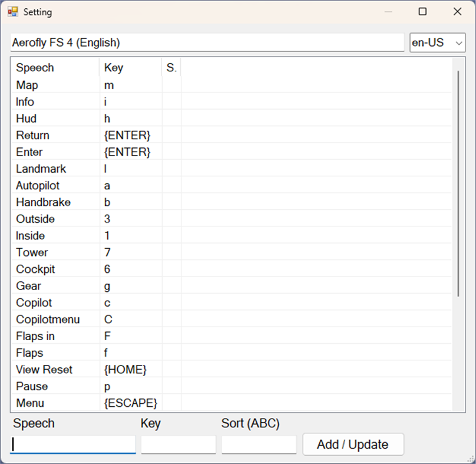
Task: Click the Setting window app icon
Action: (13, 12)
